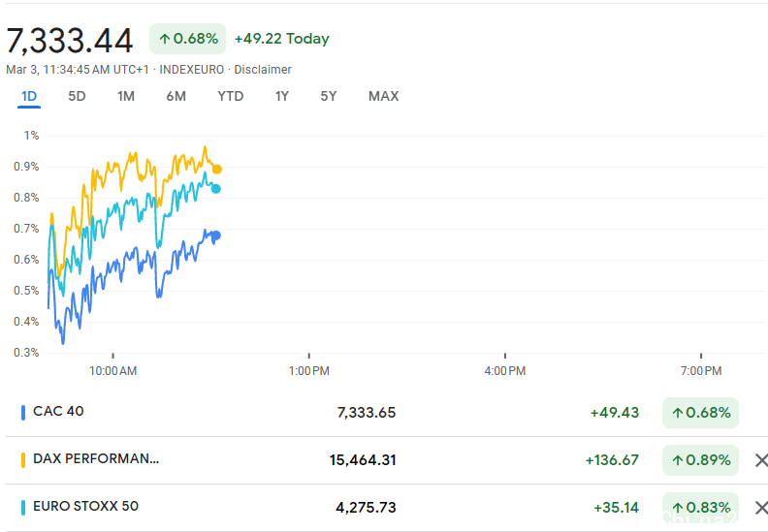Click the teal EURO STOXX endpoint dot on chart
Screen dimensions: 768x532
[215, 189]
